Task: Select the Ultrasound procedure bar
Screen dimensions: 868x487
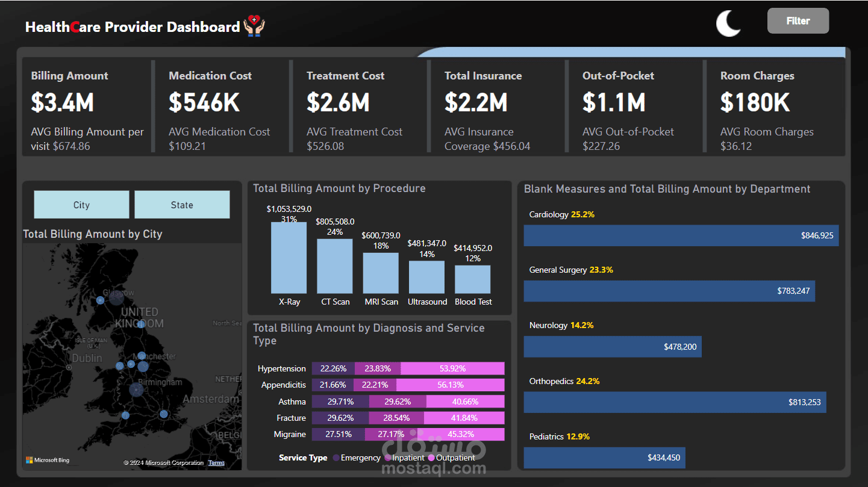Action: pyautogui.click(x=426, y=277)
